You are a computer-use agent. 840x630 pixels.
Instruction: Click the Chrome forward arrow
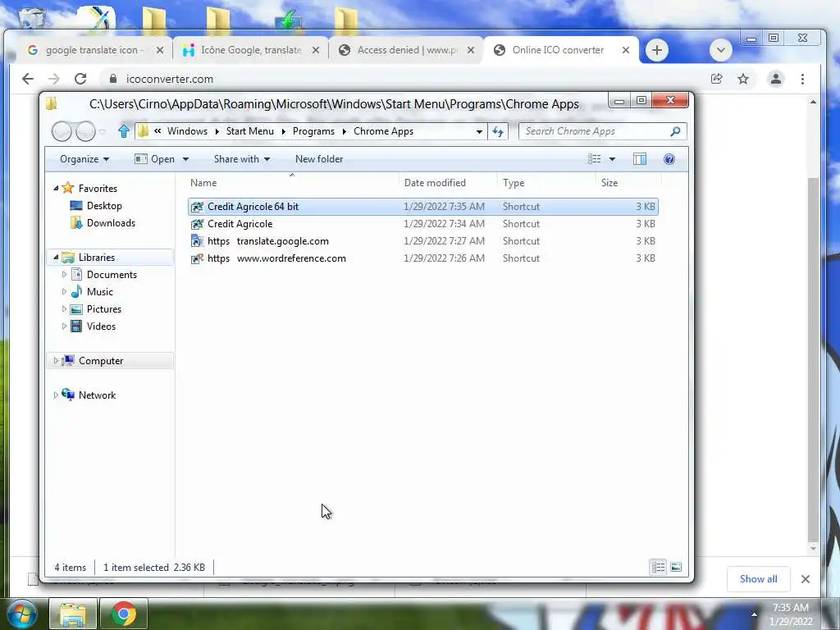53,79
